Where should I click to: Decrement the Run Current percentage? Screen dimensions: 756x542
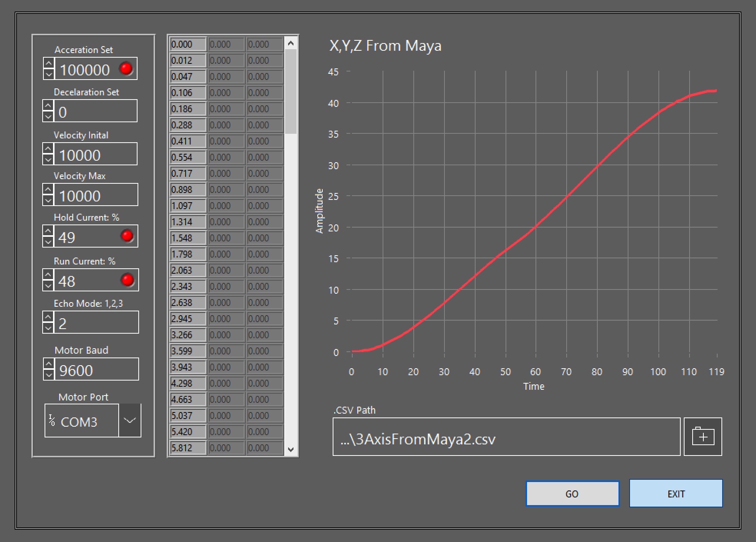pos(48,285)
